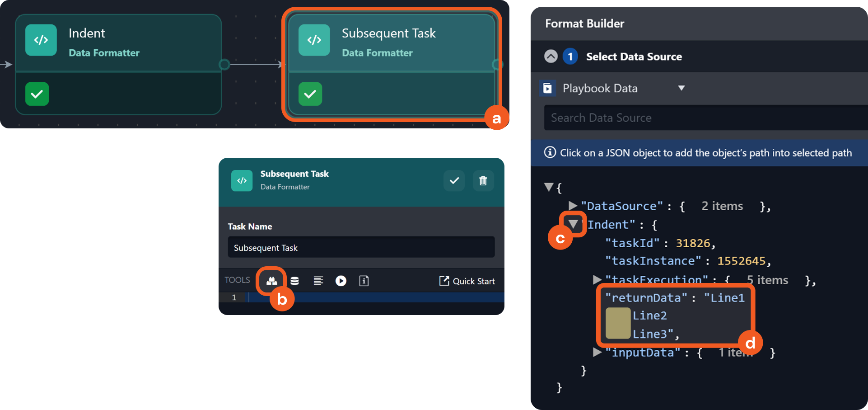Run the task with the play icon
This screenshot has width=868, height=410.
coord(341,281)
